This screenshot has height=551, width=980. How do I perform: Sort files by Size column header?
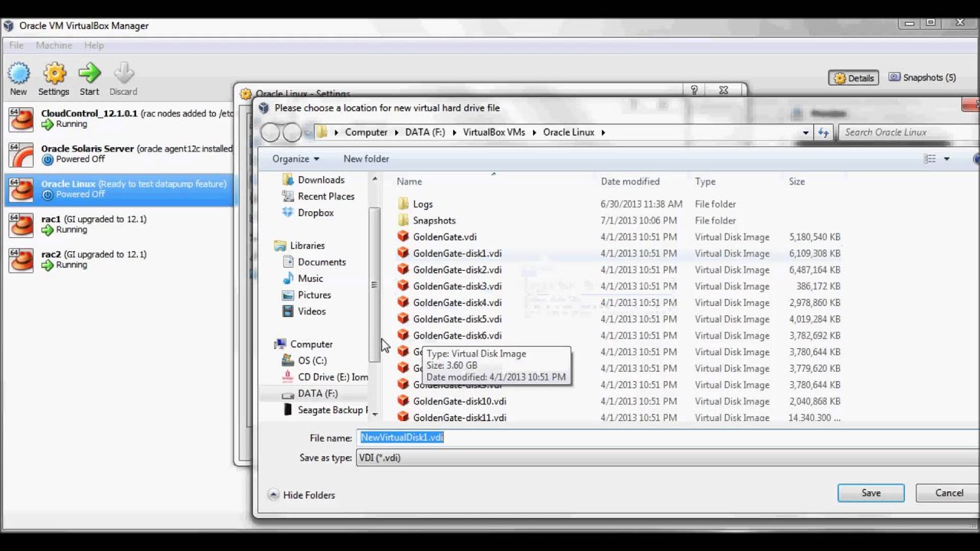[x=797, y=181]
